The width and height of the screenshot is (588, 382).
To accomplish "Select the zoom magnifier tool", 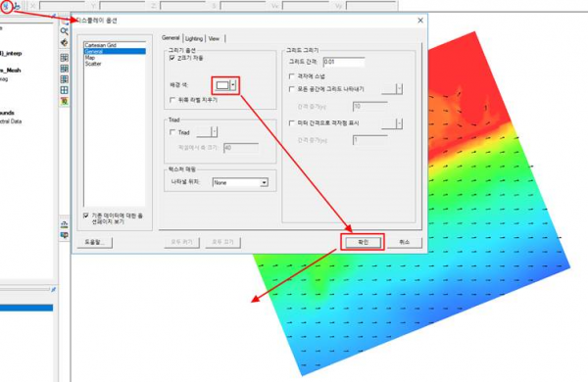I will click(x=64, y=31).
